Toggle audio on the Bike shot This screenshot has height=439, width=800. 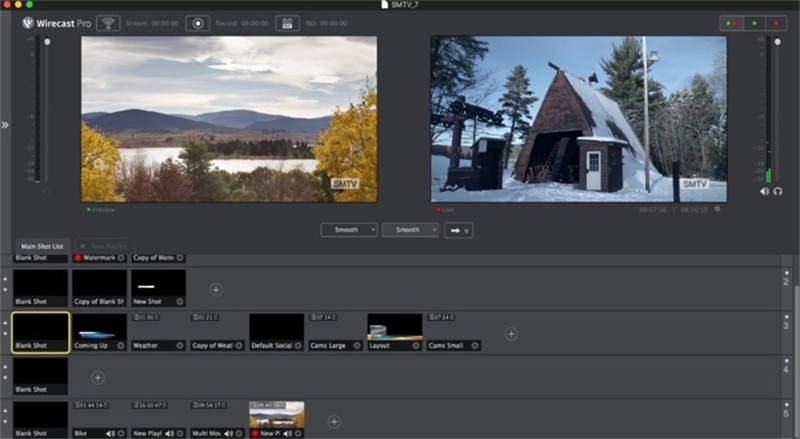tap(110, 433)
